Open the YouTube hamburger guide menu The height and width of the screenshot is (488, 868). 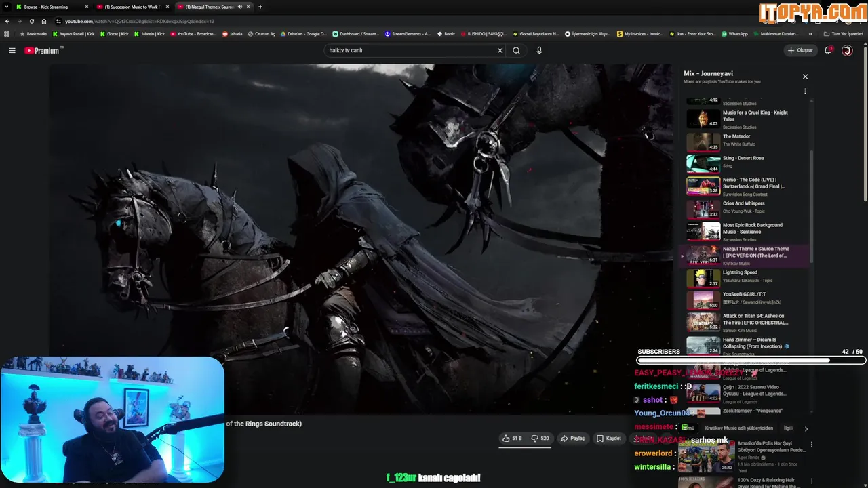click(x=12, y=50)
